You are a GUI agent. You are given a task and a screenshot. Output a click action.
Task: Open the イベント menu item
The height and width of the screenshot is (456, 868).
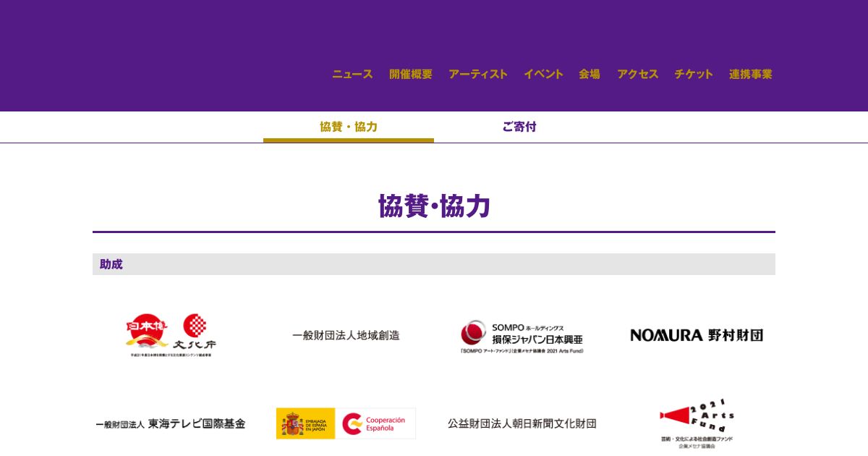pyautogui.click(x=543, y=74)
